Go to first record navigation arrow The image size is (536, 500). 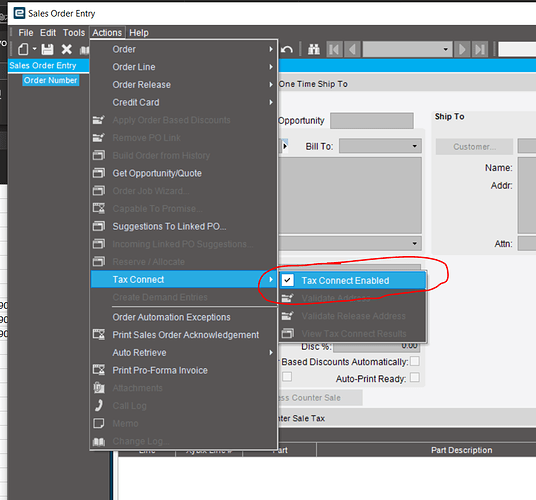coord(334,50)
